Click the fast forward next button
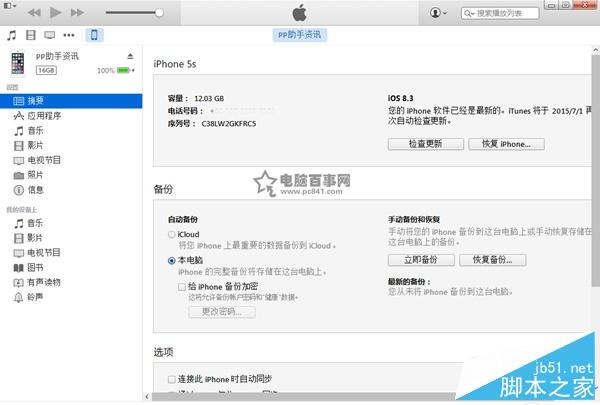 (x=77, y=13)
